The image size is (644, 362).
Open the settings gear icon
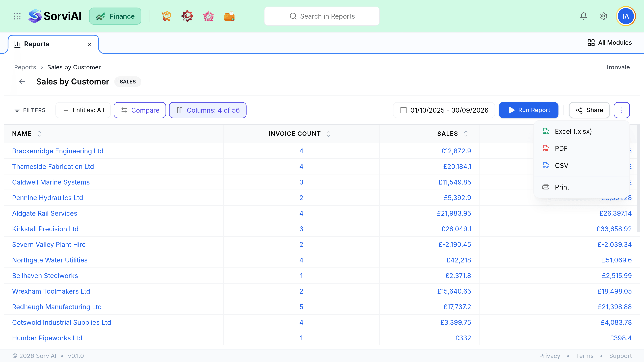click(x=604, y=16)
